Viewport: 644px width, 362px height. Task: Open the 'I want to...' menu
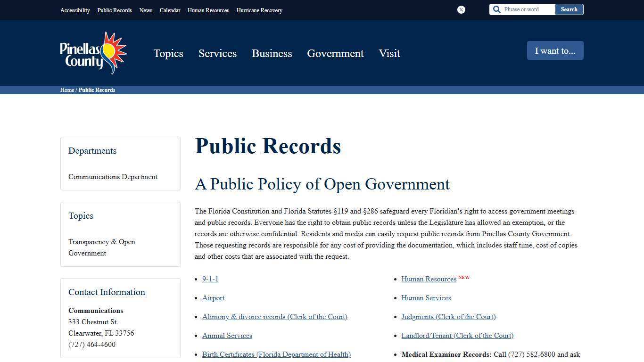point(555,50)
